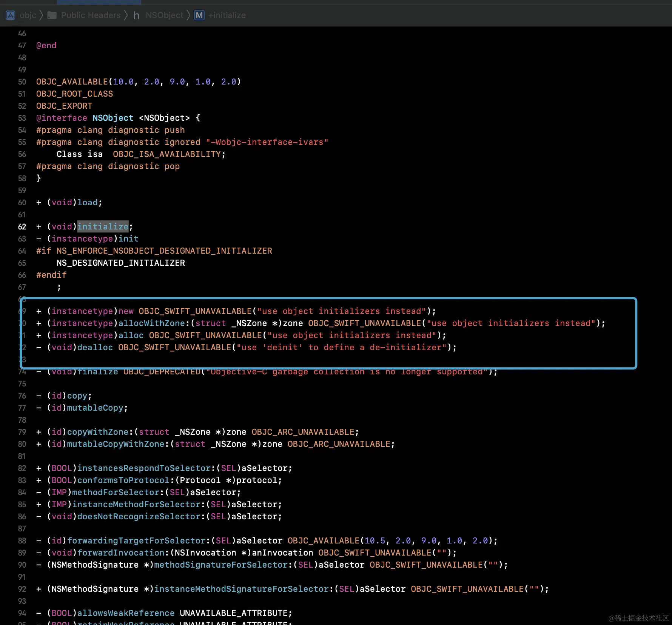The height and width of the screenshot is (625, 672).
Task: Click the objc project icon in the jump bar
Action: point(11,15)
